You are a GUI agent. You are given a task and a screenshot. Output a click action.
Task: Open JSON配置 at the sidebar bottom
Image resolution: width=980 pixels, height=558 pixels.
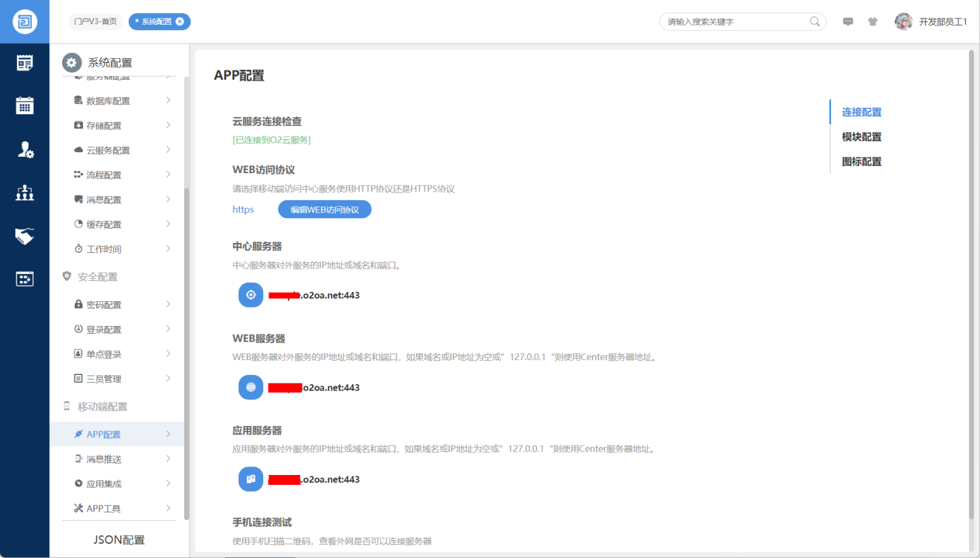(x=119, y=540)
